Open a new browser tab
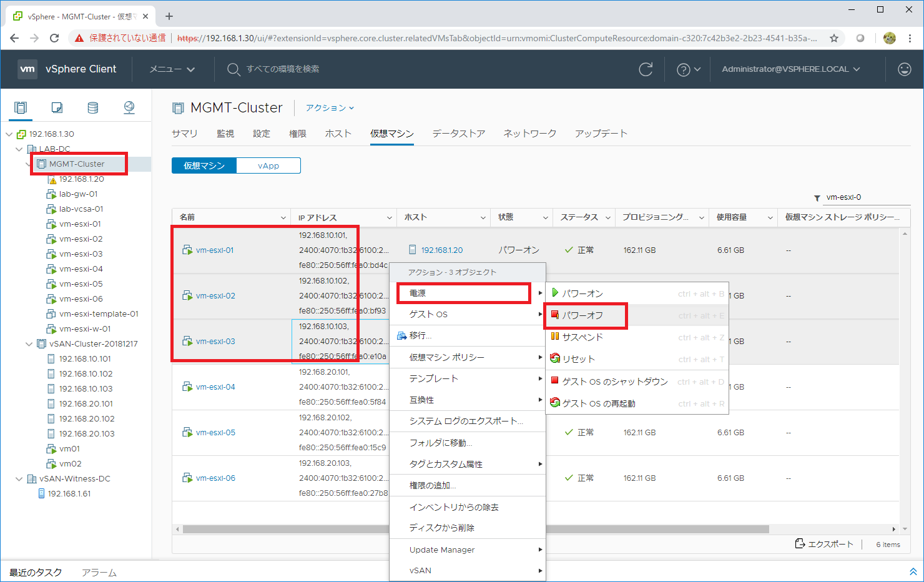 pyautogui.click(x=169, y=16)
